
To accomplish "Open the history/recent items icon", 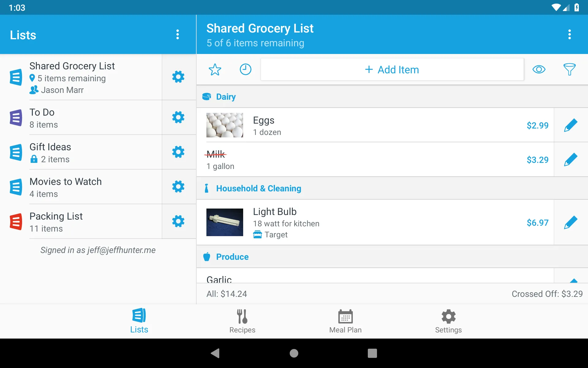I will tap(246, 69).
